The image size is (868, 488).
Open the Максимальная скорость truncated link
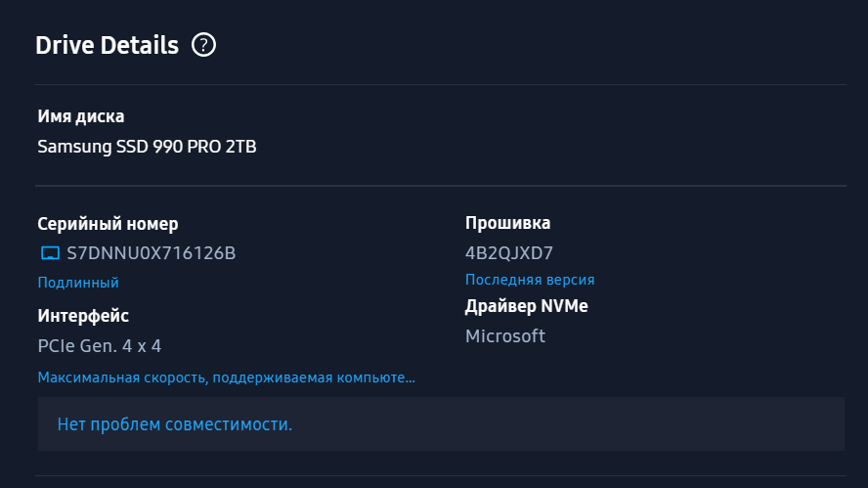coord(227,377)
